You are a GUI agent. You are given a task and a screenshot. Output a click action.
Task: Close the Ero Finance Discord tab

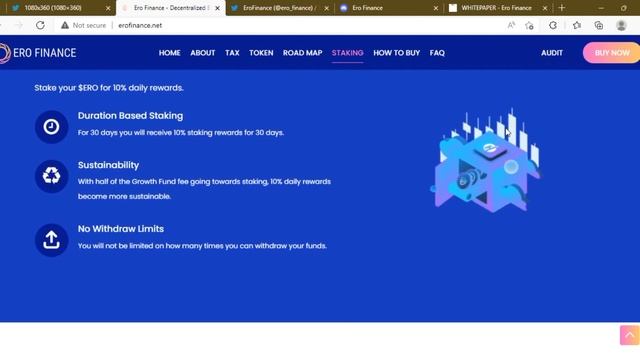436,8
